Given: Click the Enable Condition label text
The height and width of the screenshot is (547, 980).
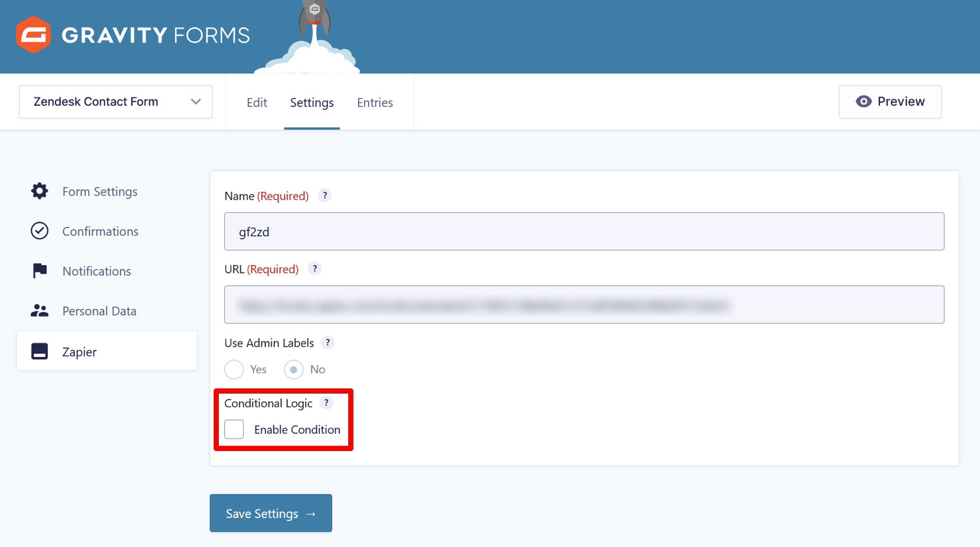Looking at the screenshot, I should coord(297,430).
